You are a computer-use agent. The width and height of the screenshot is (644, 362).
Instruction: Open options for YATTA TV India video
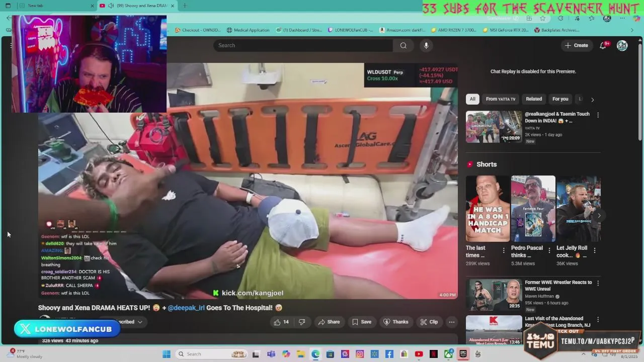tap(598, 115)
